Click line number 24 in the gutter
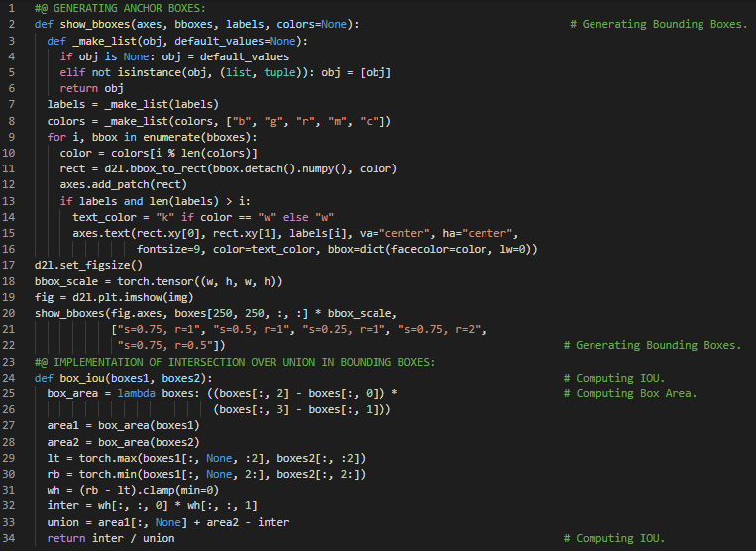756x551 pixels. (x=10, y=378)
